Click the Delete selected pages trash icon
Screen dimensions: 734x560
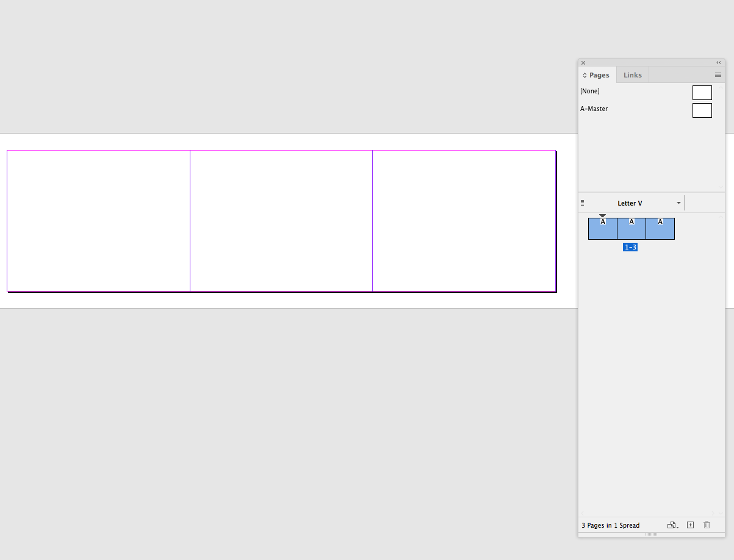(x=706, y=525)
